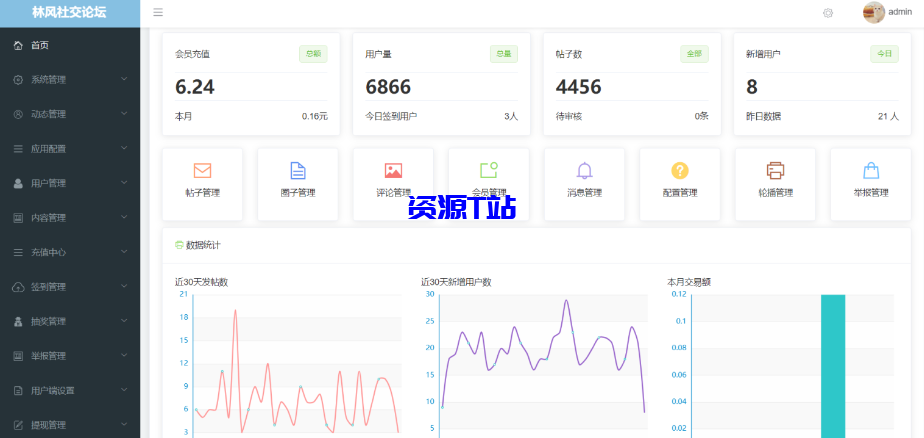Click the 数据统计 printer icon
The height and width of the screenshot is (438, 924).
179,245
